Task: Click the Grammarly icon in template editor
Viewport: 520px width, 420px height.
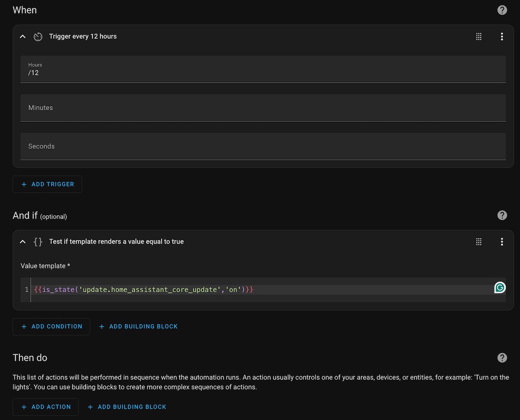Action: 500,287
